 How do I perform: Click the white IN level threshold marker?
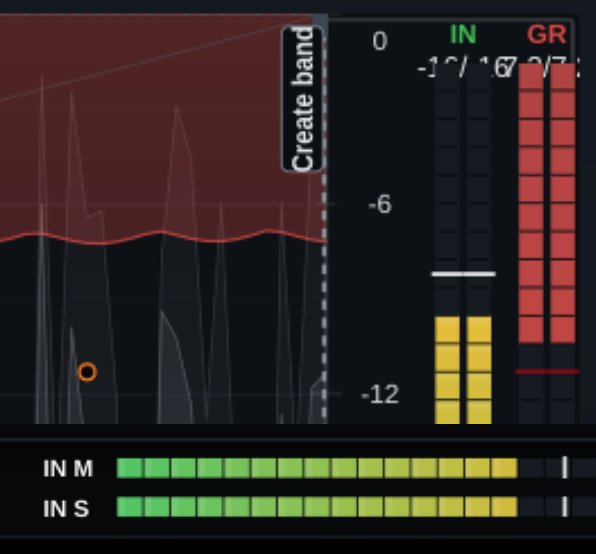pyautogui.click(x=463, y=274)
